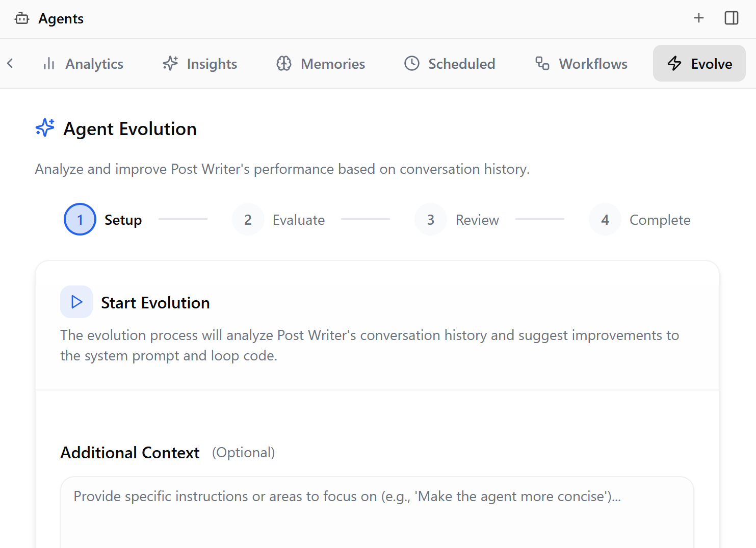Click the Agents robot icon
Screen dimensions: 756x548
pos(22,19)
